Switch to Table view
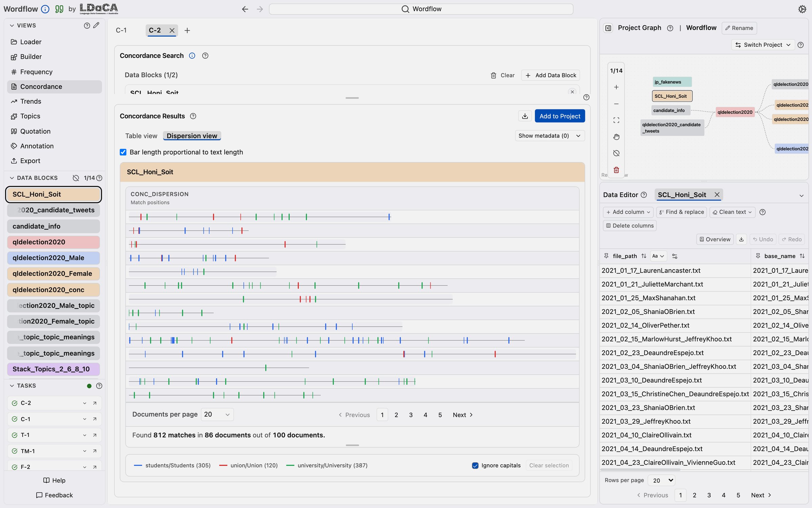This screenshot has width=812, height=508. pyautogui.click(x=141, y=136)
